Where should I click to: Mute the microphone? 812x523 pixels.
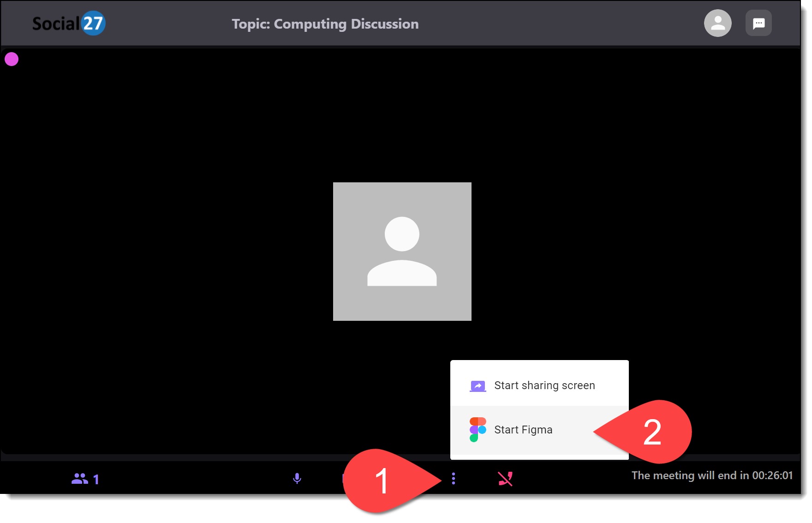(297, 479)
